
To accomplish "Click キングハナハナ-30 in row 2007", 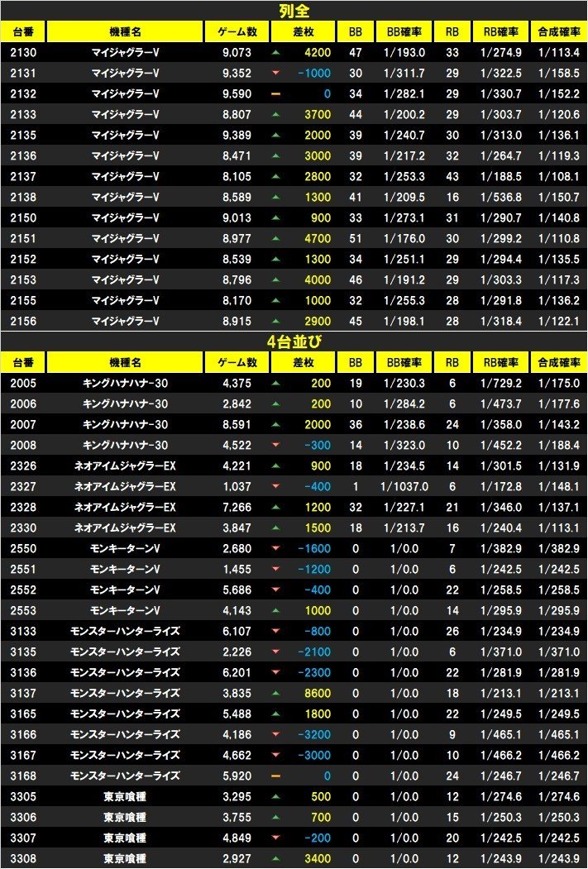I will point(125,424).
